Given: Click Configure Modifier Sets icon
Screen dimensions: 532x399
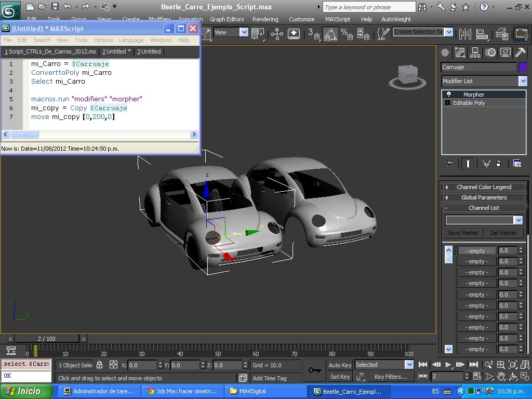Looking at the screenshot, I should (x=517, y=163).
